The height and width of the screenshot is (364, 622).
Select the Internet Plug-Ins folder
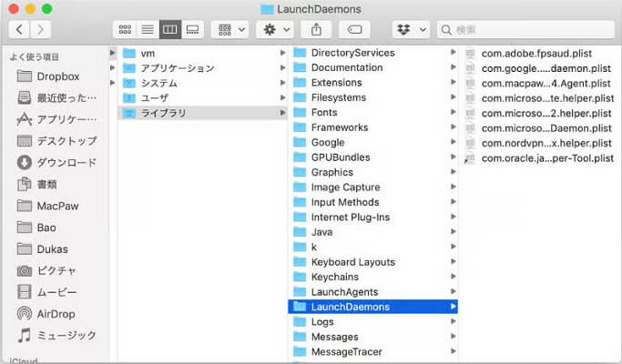pyautogui.click(x=372, y=217)
